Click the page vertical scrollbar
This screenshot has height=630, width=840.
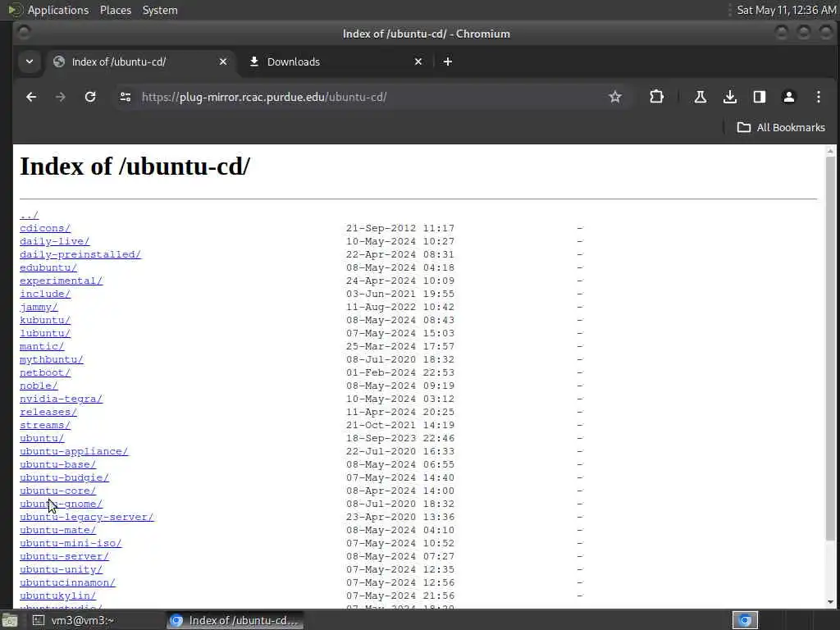(830, 348)
